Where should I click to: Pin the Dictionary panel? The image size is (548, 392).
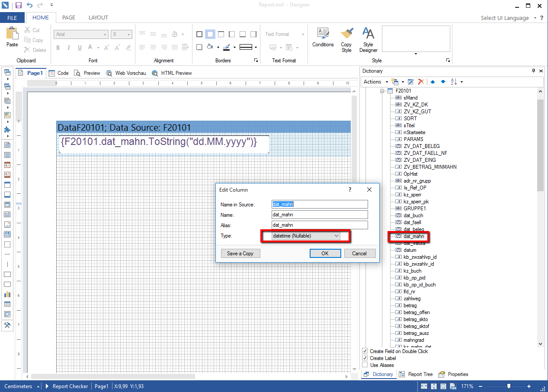(533, 71)
